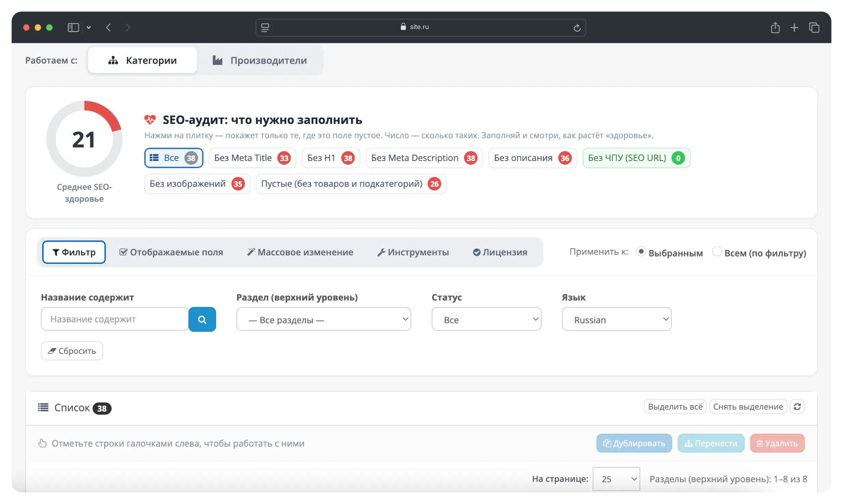The width and height of the screenshot is (843, 504).
Task: Select the Всем (по фильтру) radio button
Action: [717, 252]
